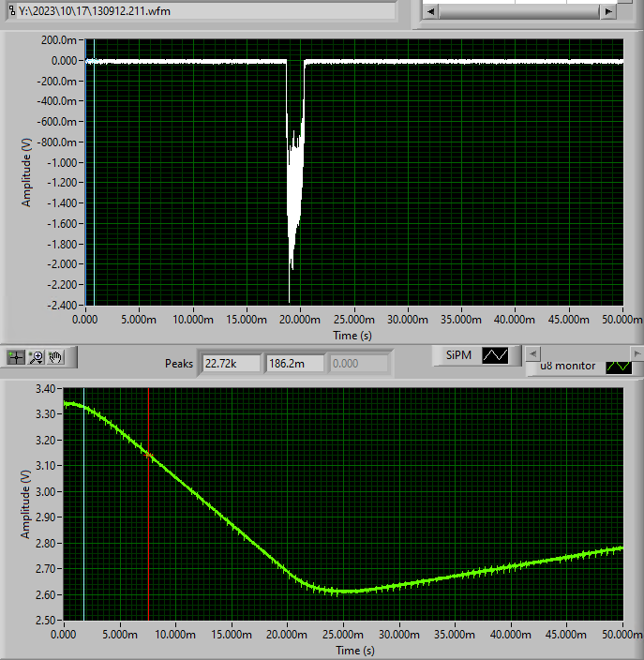Activate the zoom magnifier tool
The width and height of the screenshot is (644, 660).
pos(36,357)
